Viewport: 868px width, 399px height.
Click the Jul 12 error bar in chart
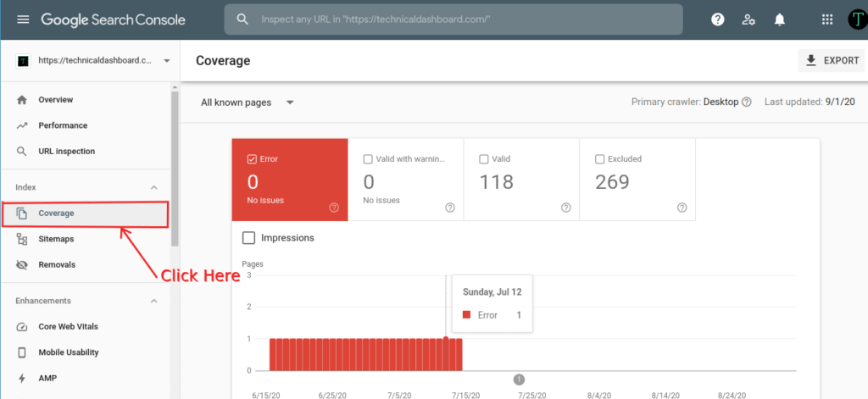(x=446, y=354)
